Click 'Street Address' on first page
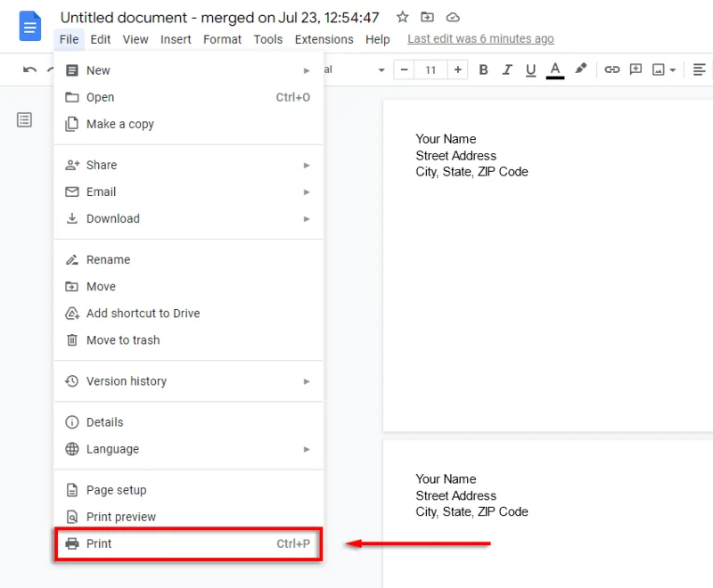The image size is (713, 588). (x=455, y=155)
